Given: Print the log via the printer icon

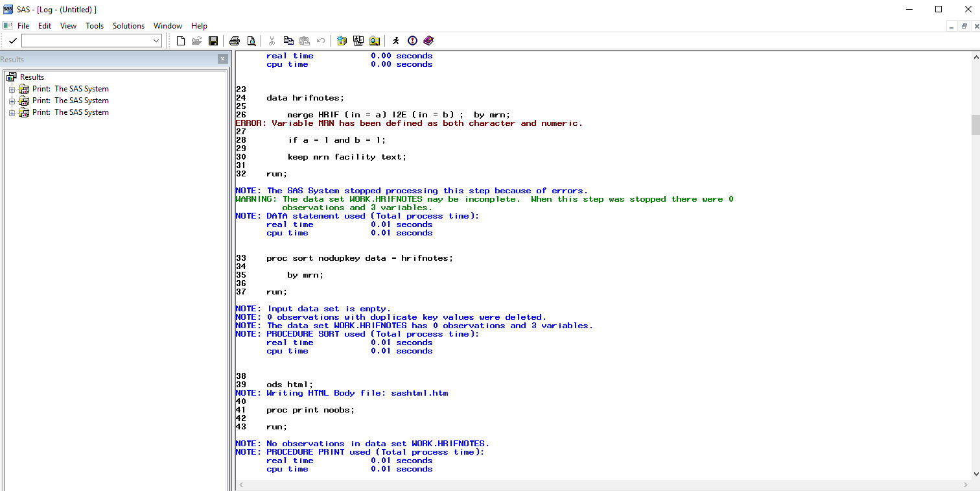Looking at the screenshot, I should coord(234,40).
